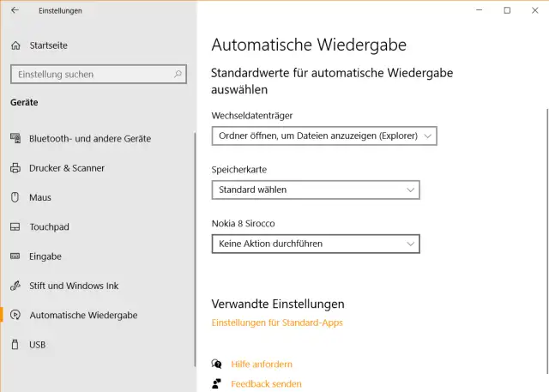The width and height of the screenshot is (549, 392).
Task: Open Einstellungen für Standard-Apps link
Action: point(277,323)
